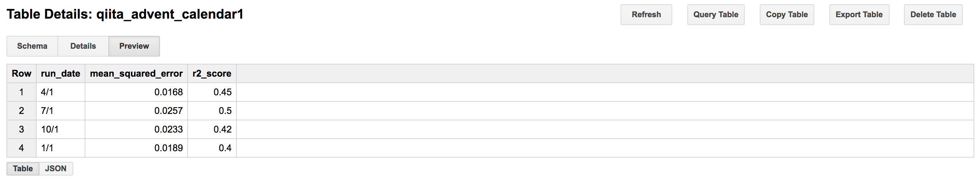Click the r2_score column header
The image size is (980, 182).
click(212, 73)
